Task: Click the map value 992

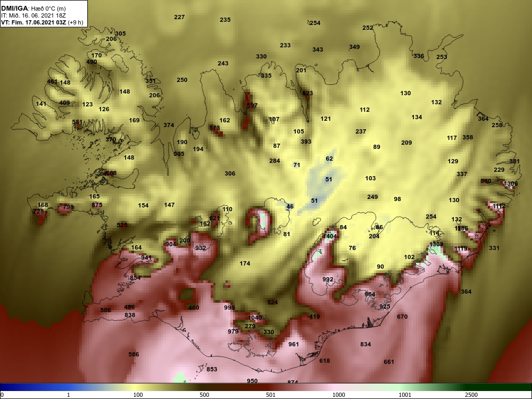Action: (328, 279)
